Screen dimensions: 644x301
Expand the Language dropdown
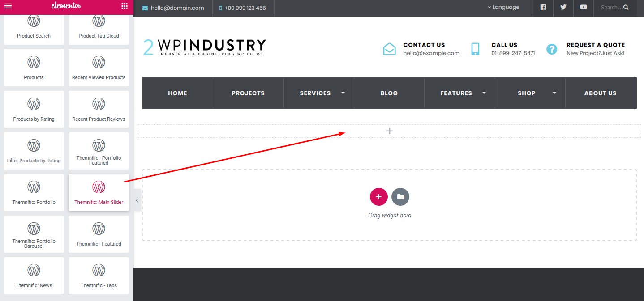click(504, 7)
